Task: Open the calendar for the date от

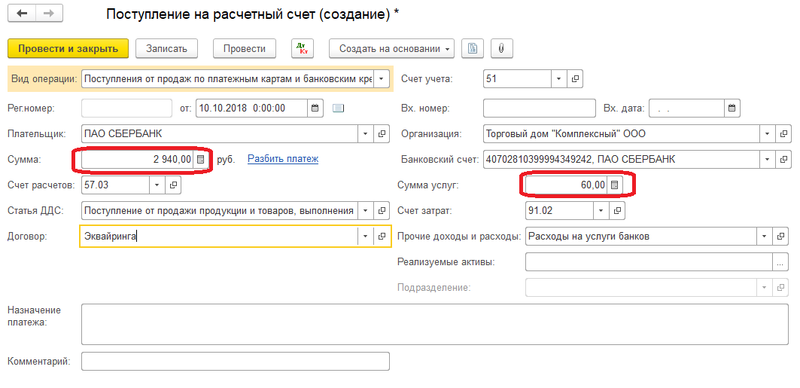Action: (x=315, y=108)
